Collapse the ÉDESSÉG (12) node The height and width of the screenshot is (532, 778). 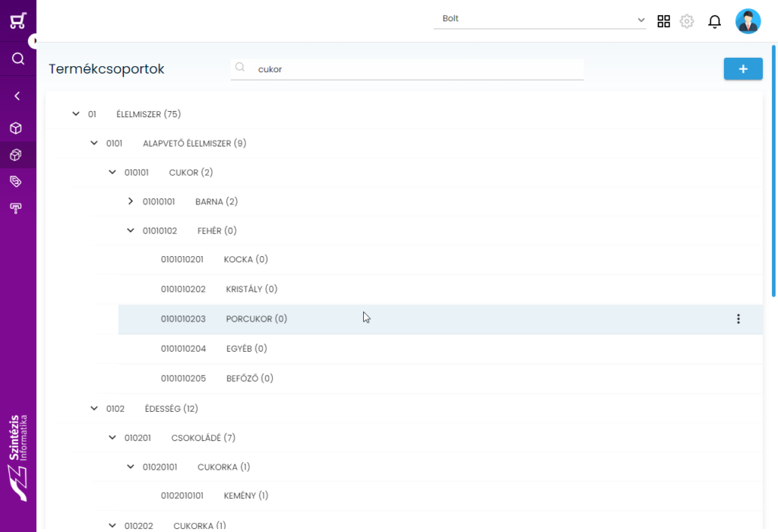(x=94, y=408)
